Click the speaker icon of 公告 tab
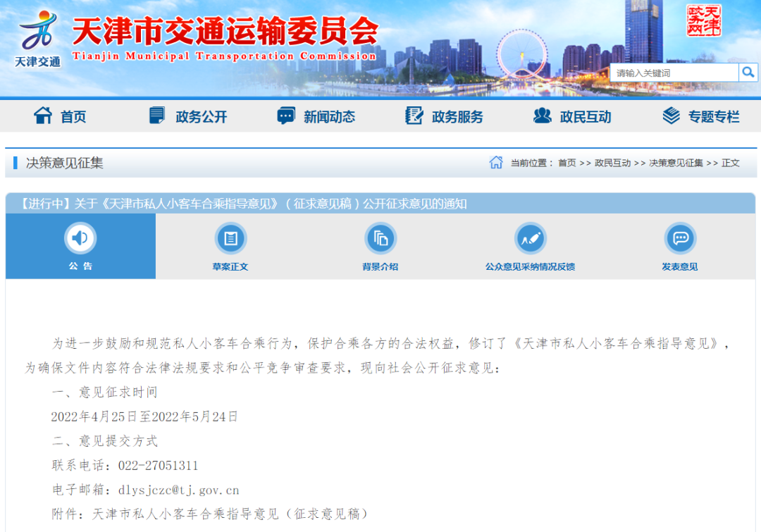 pyautogui.click(x=80, y=238)
